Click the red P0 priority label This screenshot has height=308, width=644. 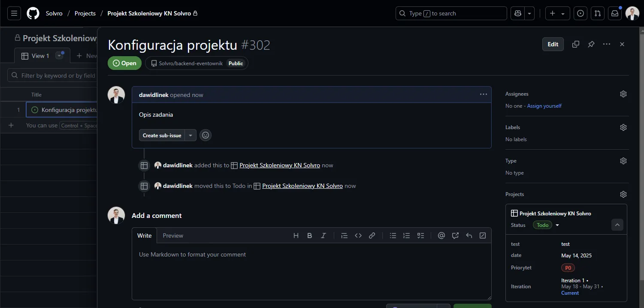tap(568, 268)
